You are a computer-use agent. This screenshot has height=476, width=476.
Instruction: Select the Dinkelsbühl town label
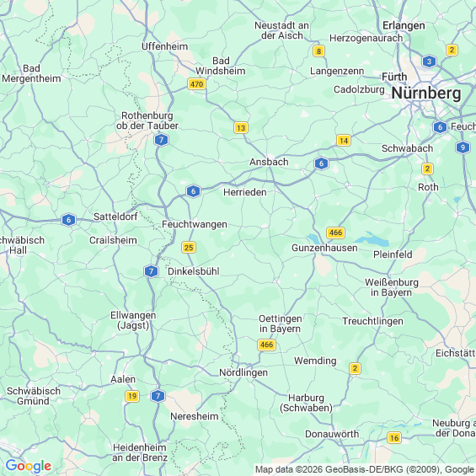[x=194, y=271]
